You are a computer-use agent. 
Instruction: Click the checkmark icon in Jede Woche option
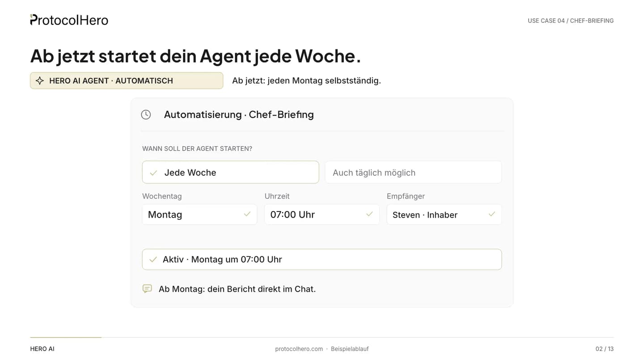153,173
